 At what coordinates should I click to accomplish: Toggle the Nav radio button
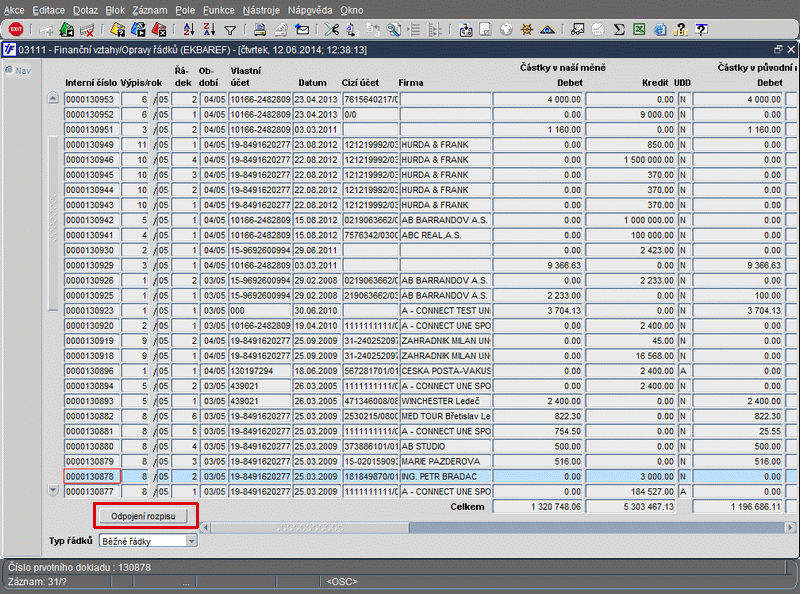point(9,70)
